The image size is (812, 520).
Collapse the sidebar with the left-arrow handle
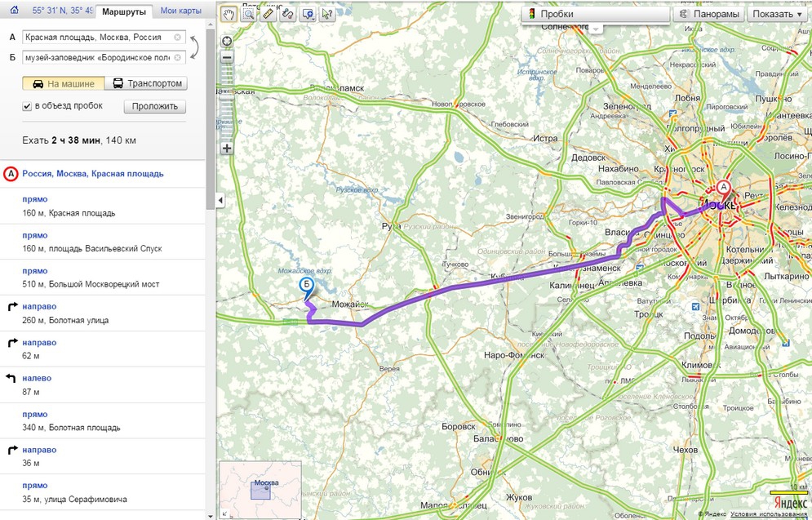click(220, 200)
